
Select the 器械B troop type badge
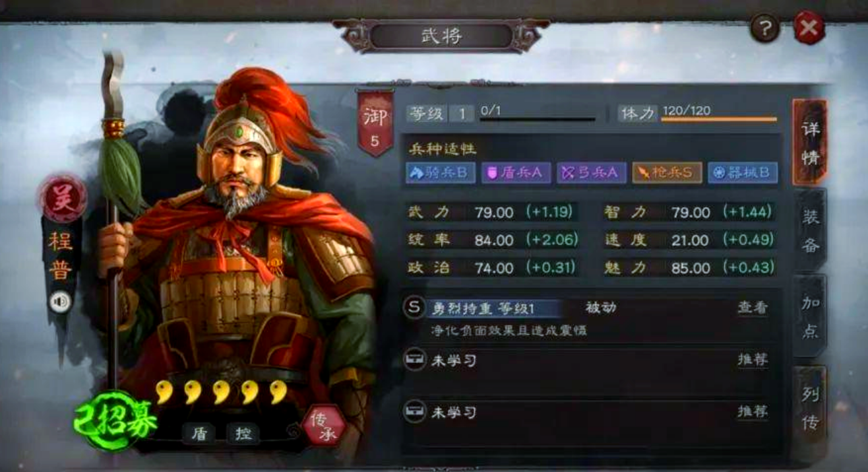point(743,173)
